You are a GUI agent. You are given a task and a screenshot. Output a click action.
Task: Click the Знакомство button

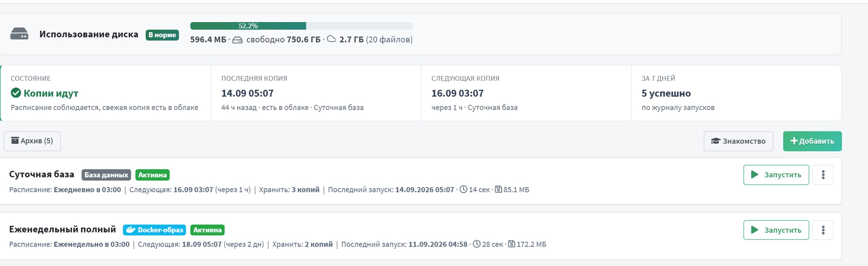[738, 141]
